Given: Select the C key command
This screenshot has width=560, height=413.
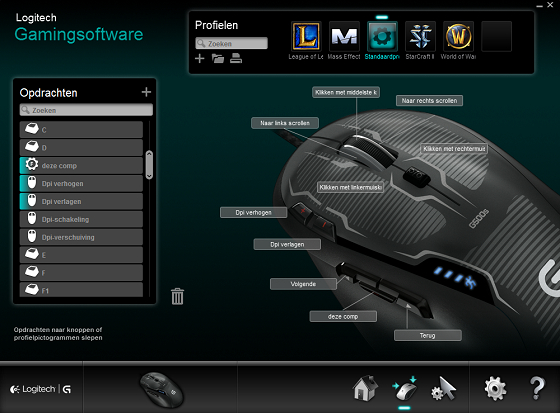Looking at the screenshot, I should [81, 130].
